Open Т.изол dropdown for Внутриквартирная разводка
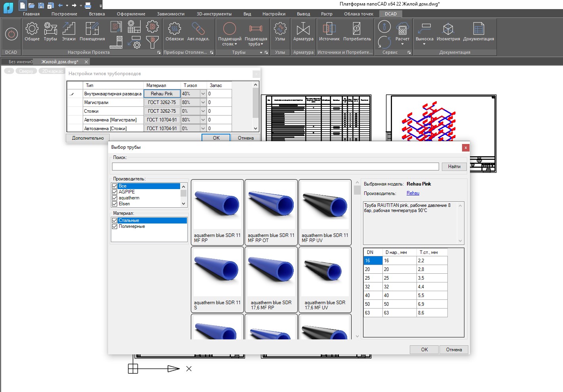563x392 pixels. point(203,94)
